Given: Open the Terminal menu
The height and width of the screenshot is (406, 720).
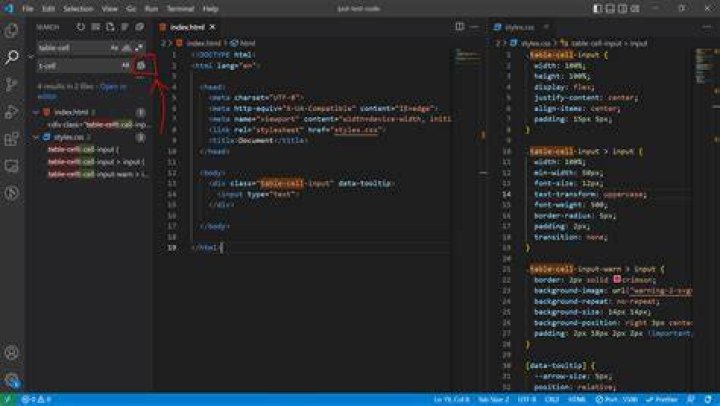Looking at the screenshot, I should pyautogui.click(x=180, y=8).
